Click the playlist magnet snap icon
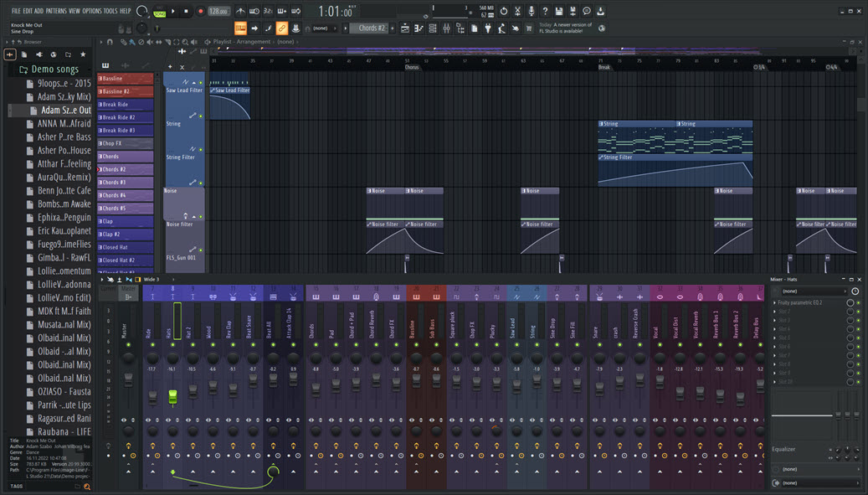The height and width of the screenshot is (495, 868). point(110,42)
